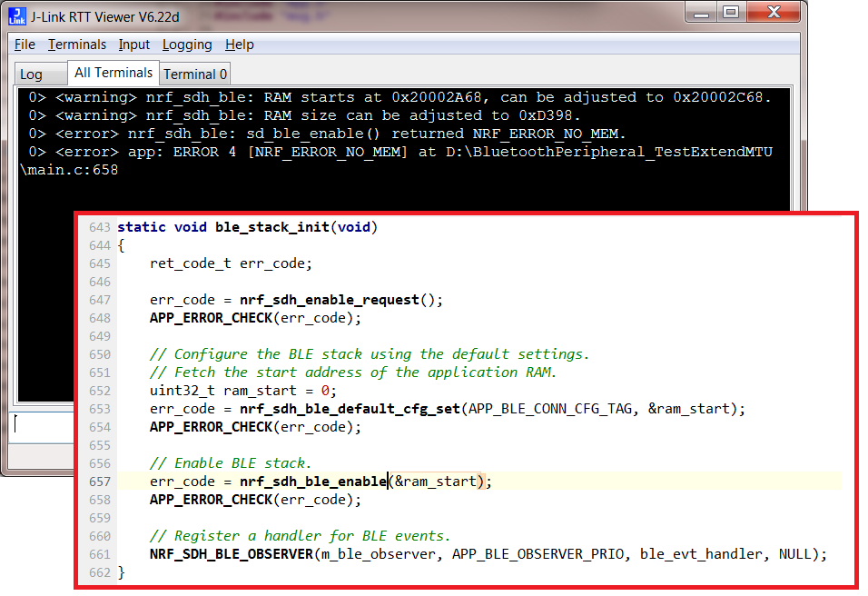Click NRF_SDH_BLE_OBSERVER macro on line 661

point(231,554)
